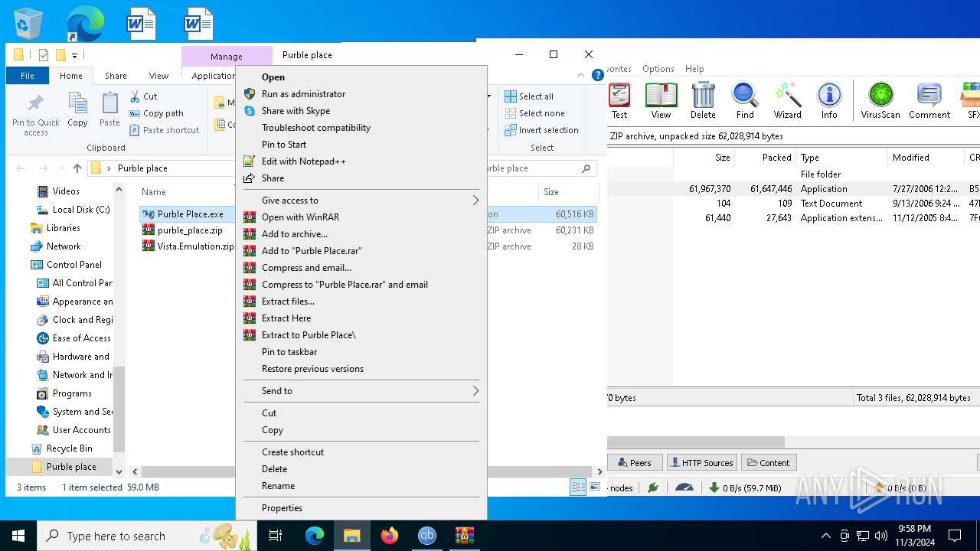The image size is (980, 551).
Task: Click Paste shortcut in Explorer ribbon
Action: pyautogui.click(x=164, y=130)
